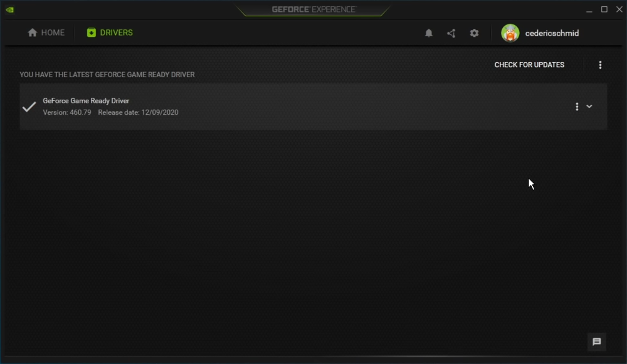
Task: Open the settings gear
Action: coord(474,33)
